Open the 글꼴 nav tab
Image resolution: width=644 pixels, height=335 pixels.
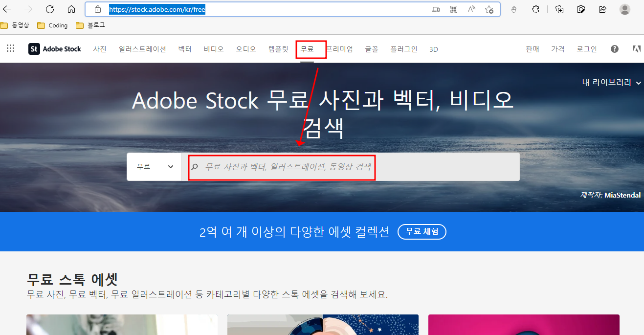click(x=372, y=49)
